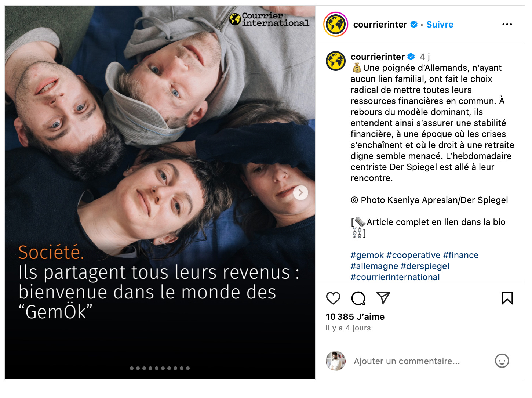532x398 pixels.
Task: View the 10 385 J'aime likes list
Action: coord(355,317)
